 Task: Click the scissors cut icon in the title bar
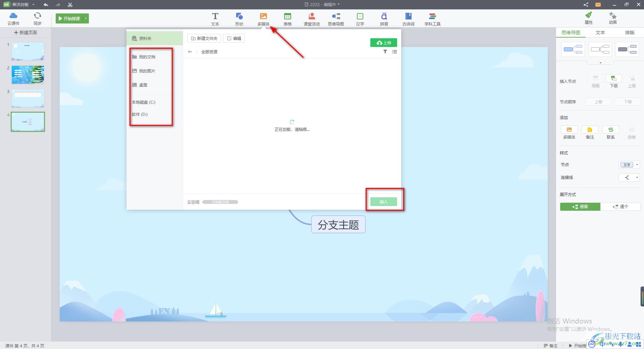70,5
